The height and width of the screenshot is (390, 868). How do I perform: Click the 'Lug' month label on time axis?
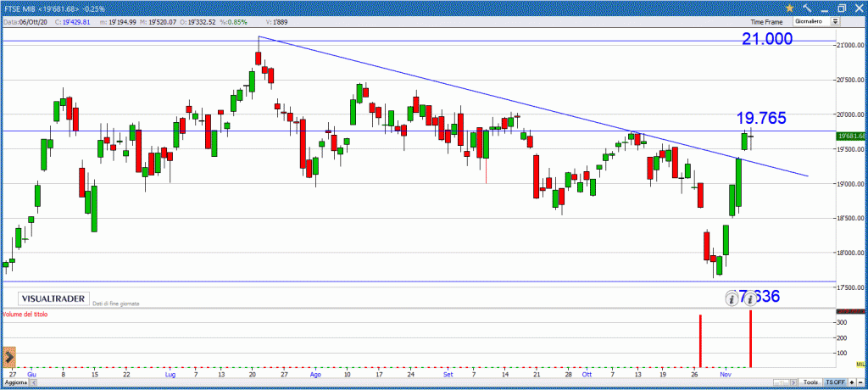click(170, 375)
